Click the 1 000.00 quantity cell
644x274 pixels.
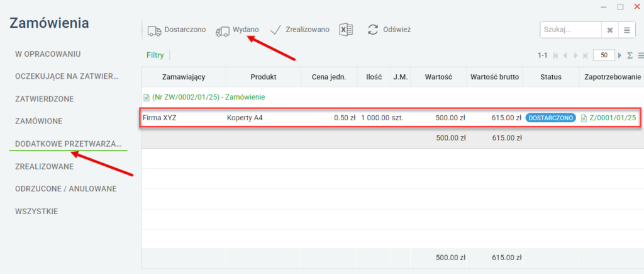tap(375, 118)
